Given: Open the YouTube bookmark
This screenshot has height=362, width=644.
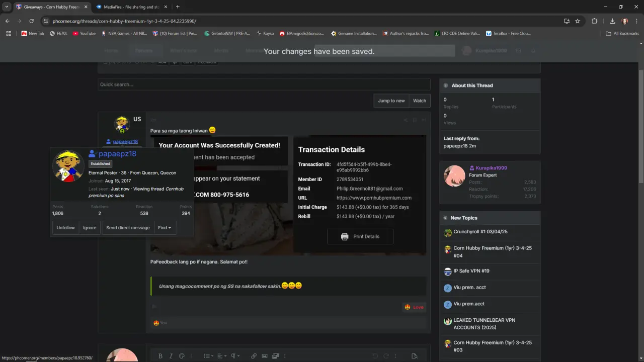Looking at the screenshot, I should click(x=84, y=34).
